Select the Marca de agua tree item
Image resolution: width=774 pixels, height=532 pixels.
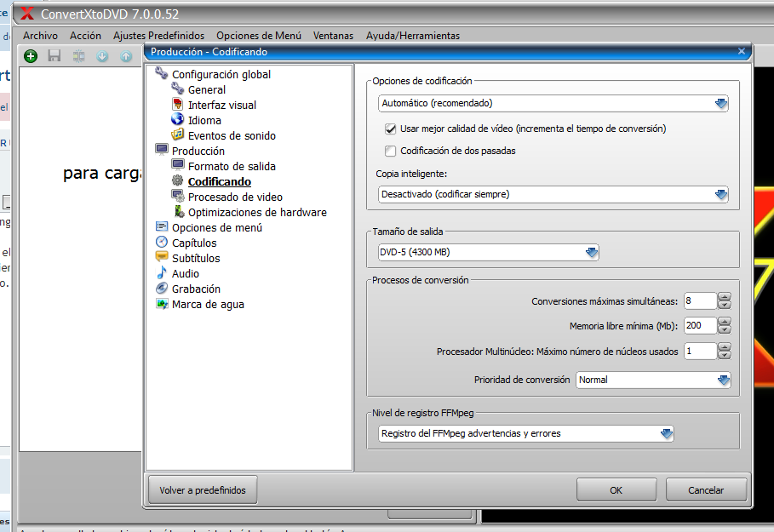pos(208,304)
